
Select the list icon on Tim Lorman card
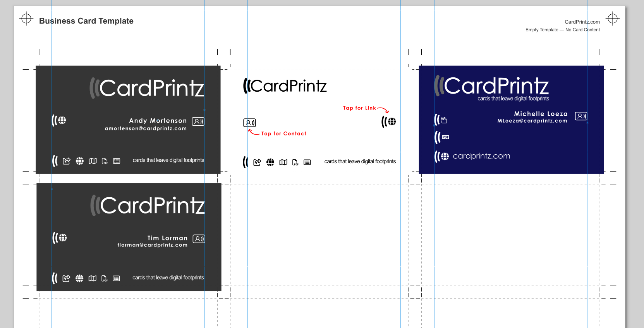116,278
